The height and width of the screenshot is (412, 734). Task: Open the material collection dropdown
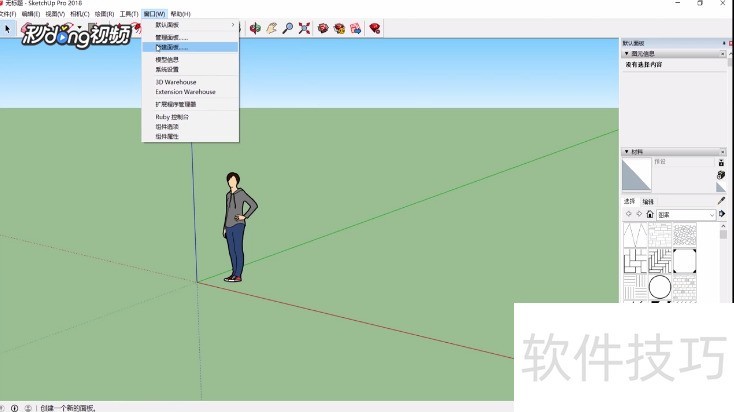(x=686, y=214)
